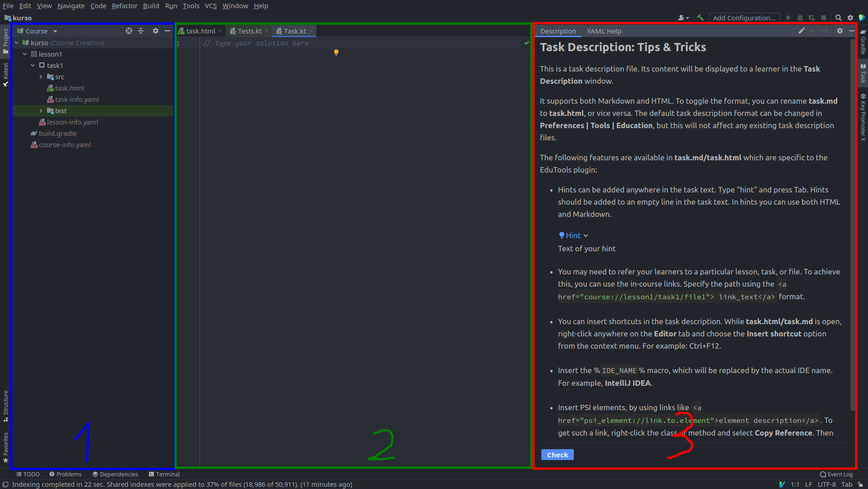The width and height of the screenshot is (868, 489).
Task: Open Search Everywhere magnifier icon
Action: coord(838,18)
